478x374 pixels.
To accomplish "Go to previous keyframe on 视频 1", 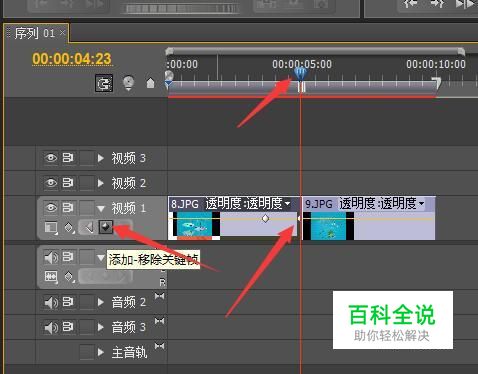I will 88,227.
